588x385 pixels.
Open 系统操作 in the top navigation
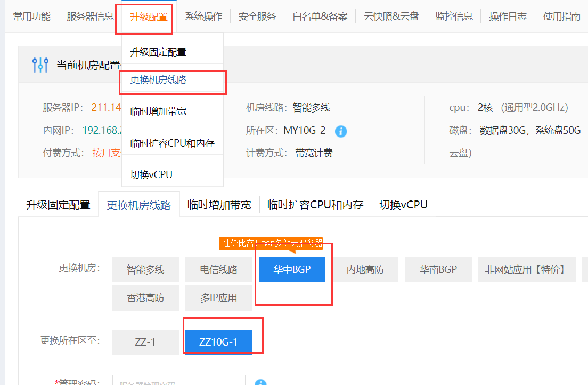(x=203, y=17)
